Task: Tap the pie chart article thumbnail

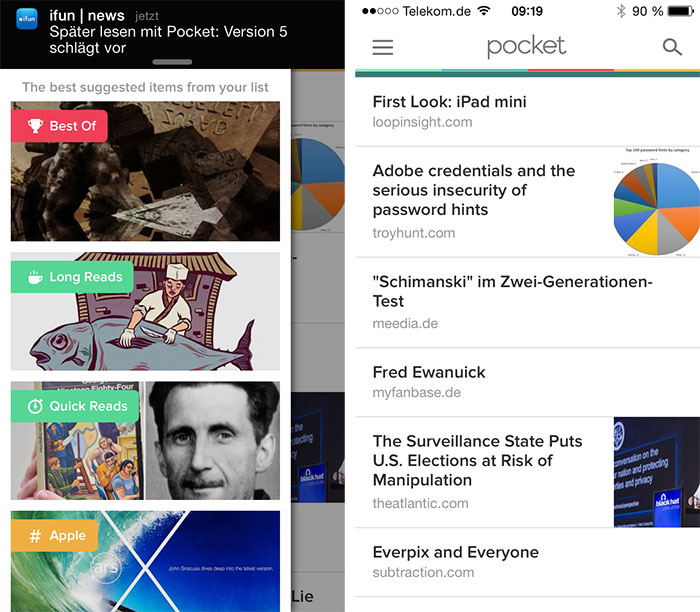Action: [657, 202]
